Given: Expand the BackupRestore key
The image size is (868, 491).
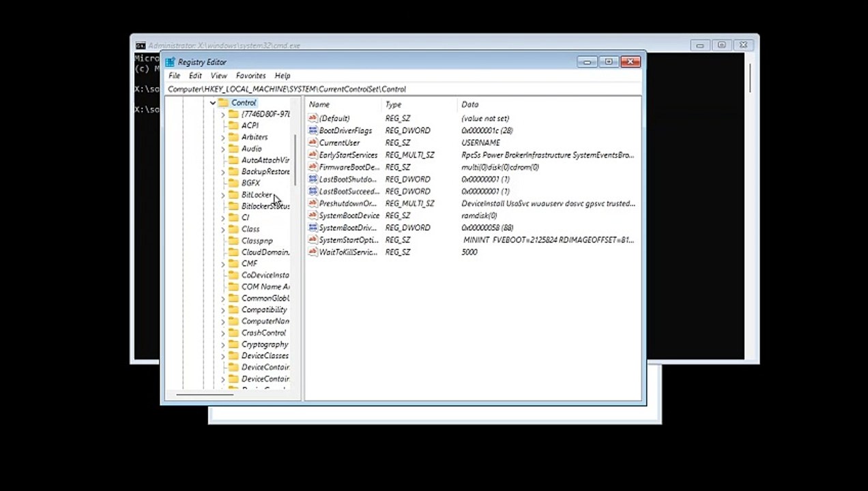Looking at the screenshot, I should 222,172.
